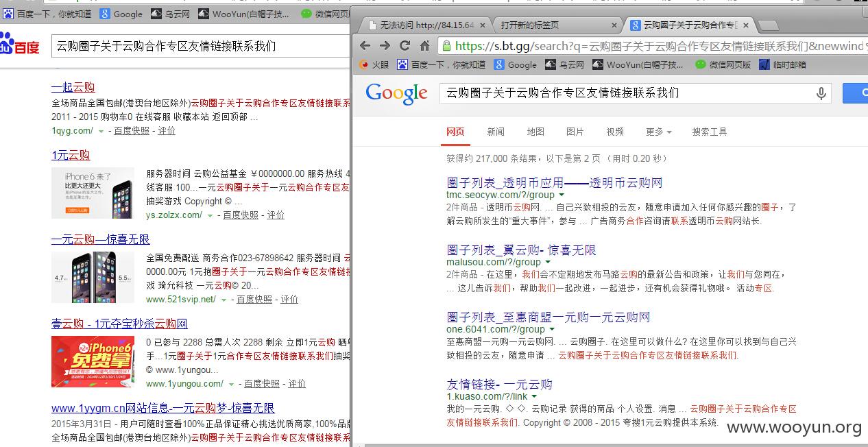
Task: Expand arrow next to www.1yungou.com/ in Baidu
Action: pos(231,384)
